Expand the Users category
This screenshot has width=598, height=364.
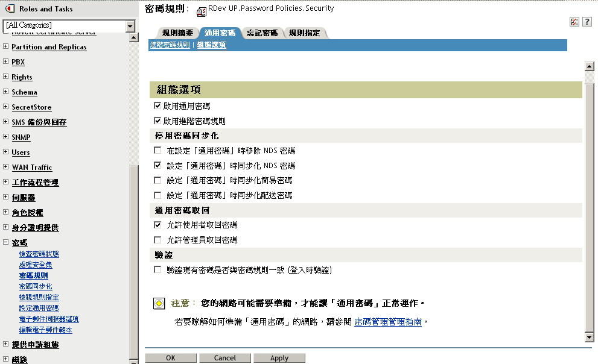pyautogui.click(x=5, y=152)
